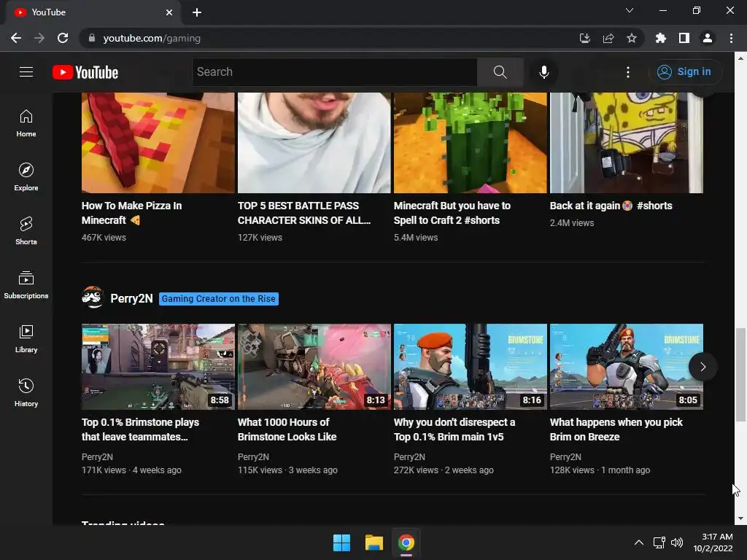The height and width of the screenshot is (560, 747).
Task: Click title How To Make Pizza In Minecraft
Action: pos(131,213)
